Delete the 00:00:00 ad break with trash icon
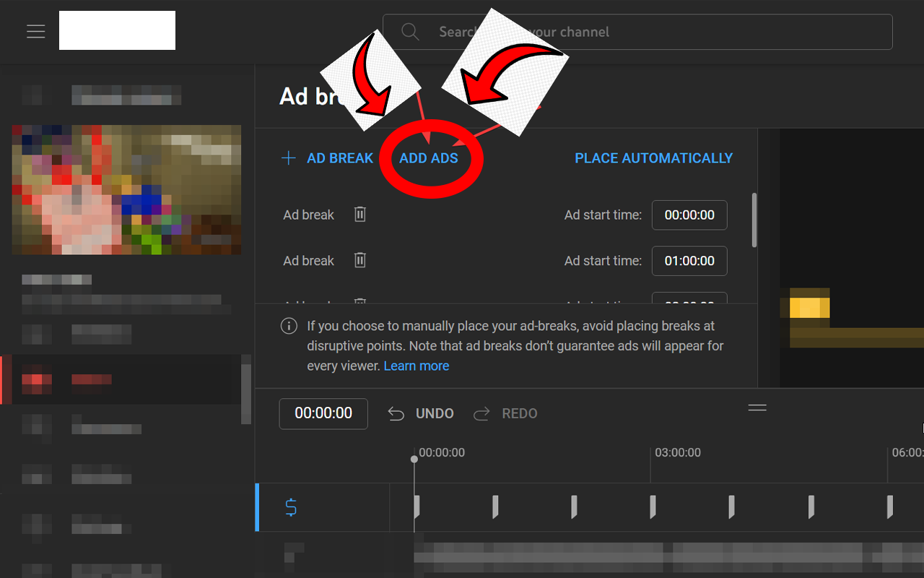This screenshot has width=924, height=578. 359,215
